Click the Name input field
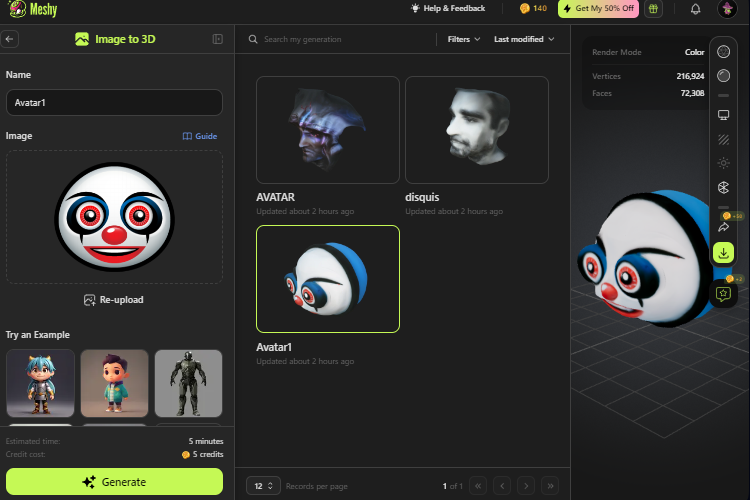Viewport: 750px width, 500px height. 114,102
